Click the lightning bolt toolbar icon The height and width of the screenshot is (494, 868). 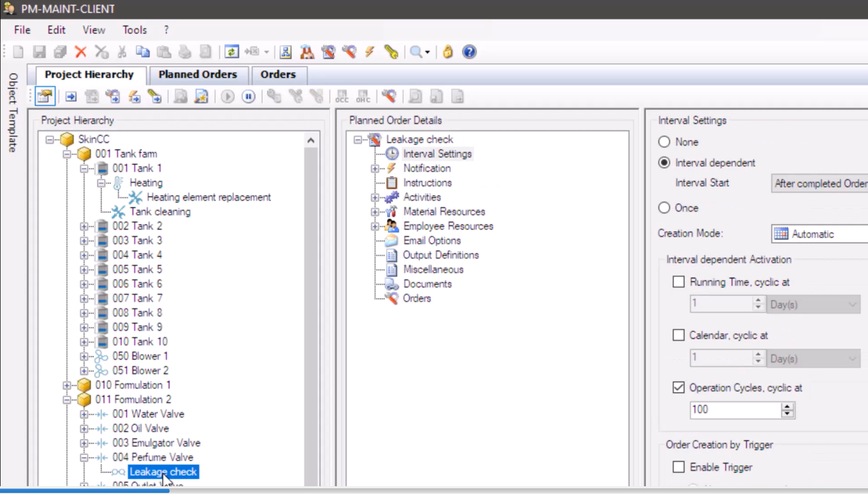370,52
